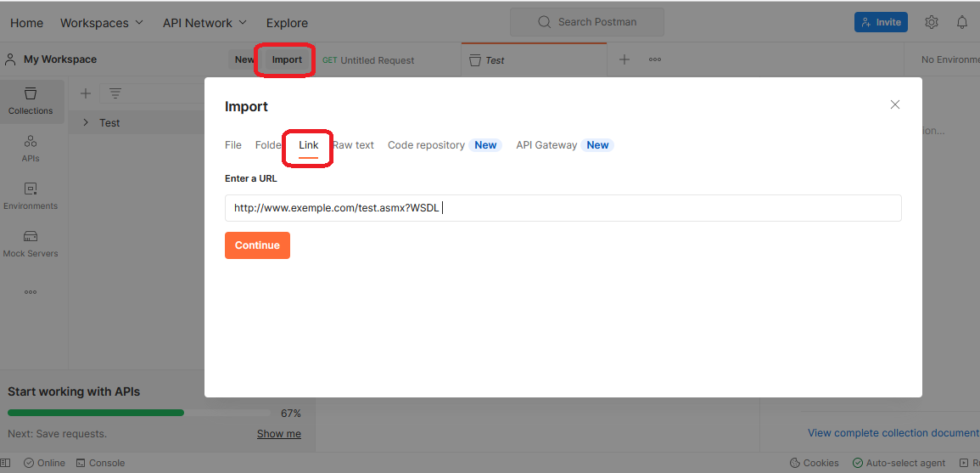Viewport: 980px width, 473px height.
Task: Expand the Test collection tree item
Action: pyautogui.click(x=86, y=122)
